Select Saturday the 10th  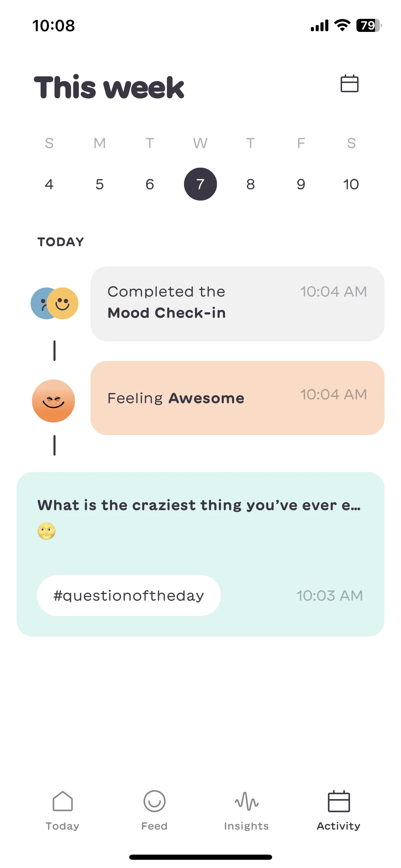click(351, 184)
